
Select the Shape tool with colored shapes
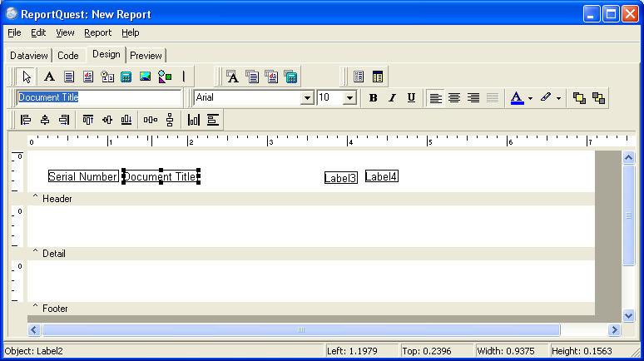165,77
